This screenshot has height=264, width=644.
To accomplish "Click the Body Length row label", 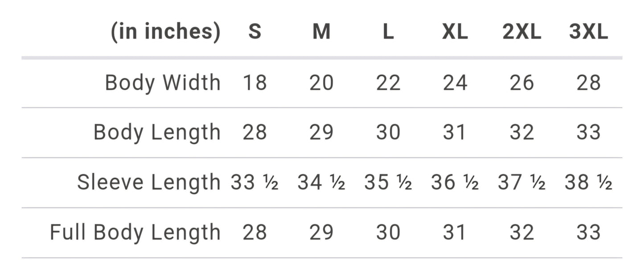I will coord(157,133).
